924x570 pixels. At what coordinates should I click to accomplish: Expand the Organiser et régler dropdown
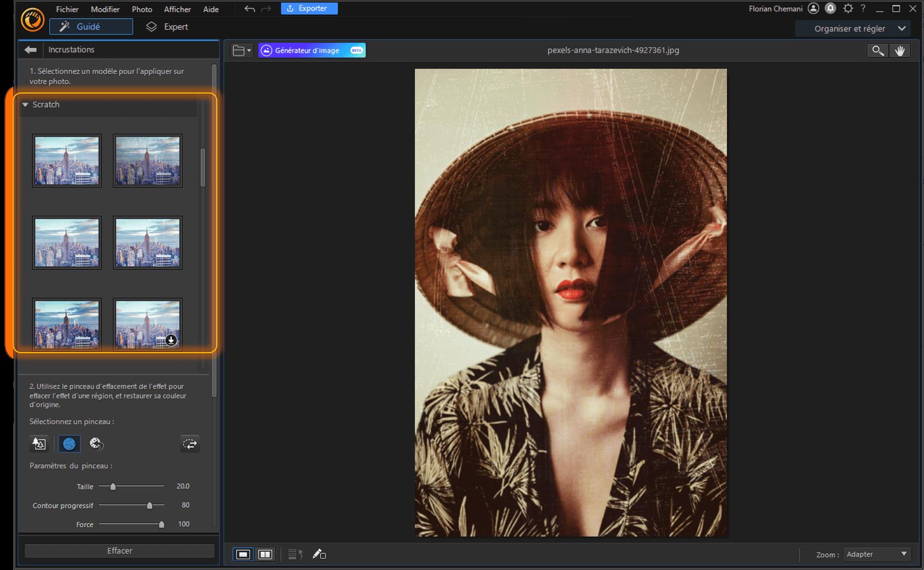tap(859, 29)
